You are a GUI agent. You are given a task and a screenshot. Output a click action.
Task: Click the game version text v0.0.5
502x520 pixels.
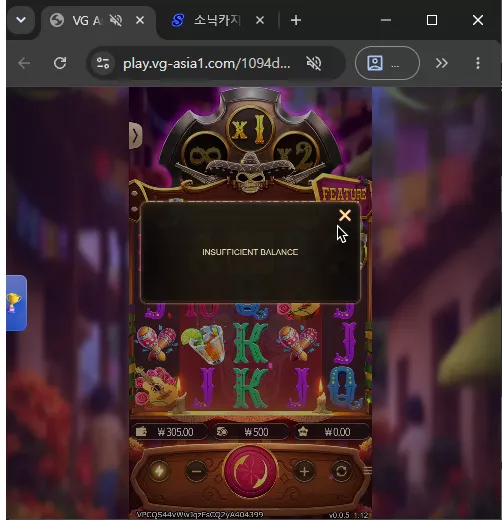(x=349, y=515)
